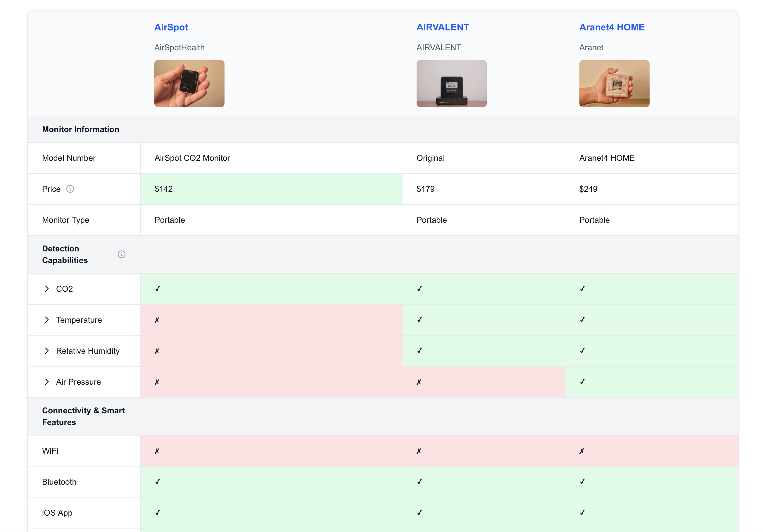Image resolution: width=763 pixels, height=532 pixels.
Task: Open the Aranet4 HOME product link
Action: [x=612, y=27]
